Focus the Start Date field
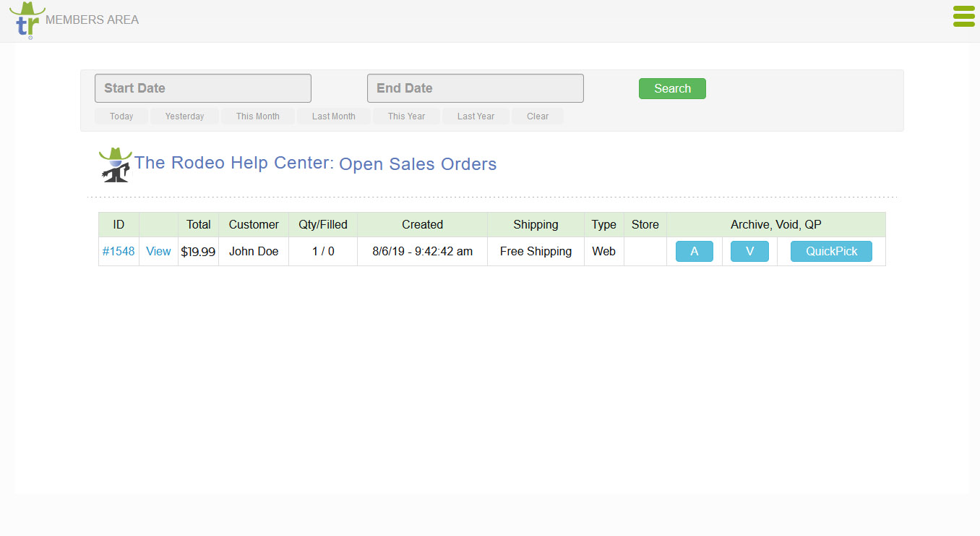 point(203,88)
